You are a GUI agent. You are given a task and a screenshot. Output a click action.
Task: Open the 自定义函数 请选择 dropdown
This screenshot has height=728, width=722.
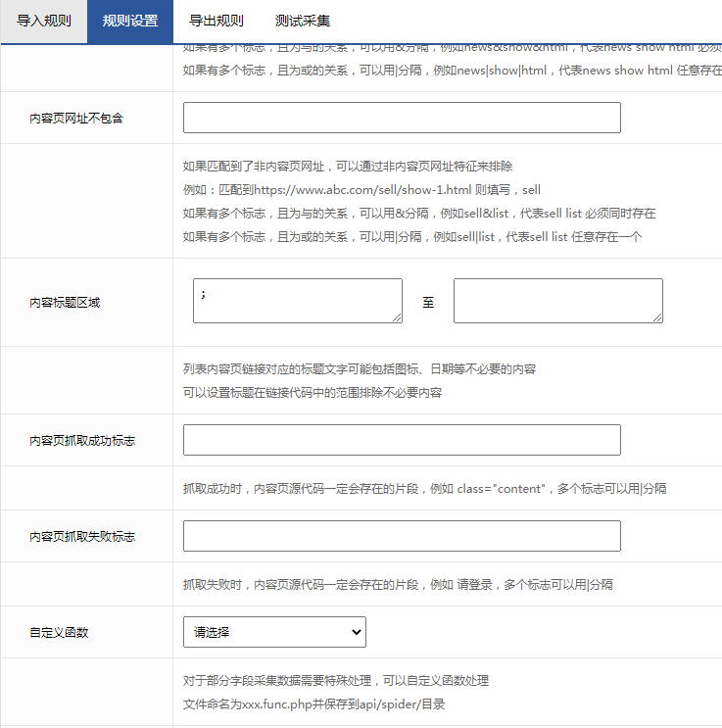[274, 632]
